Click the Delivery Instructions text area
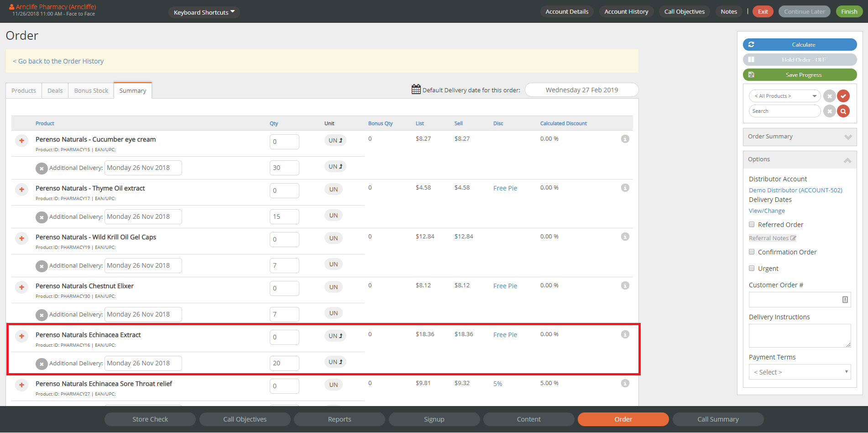The height and width of the screenshot is (433, 868). pyautogui.click(x=800, y=336)
